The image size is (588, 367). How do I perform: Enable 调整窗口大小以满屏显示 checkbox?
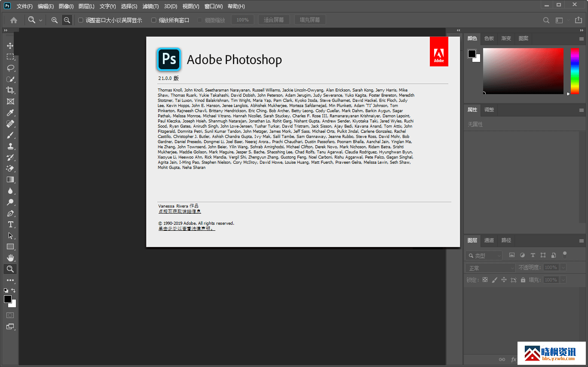point(80,20)
